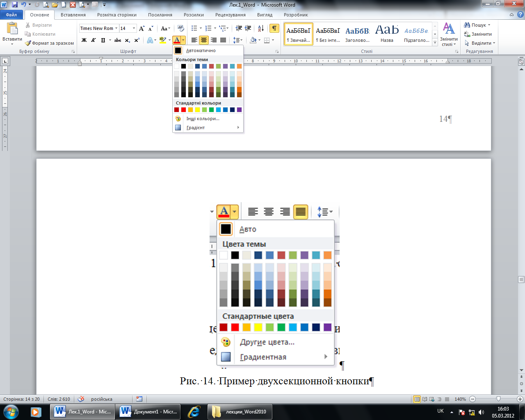Open Internet Explorer from the taskbar
Image resolution: width=525 pixels, height=420 pixels.
point(193,412)
